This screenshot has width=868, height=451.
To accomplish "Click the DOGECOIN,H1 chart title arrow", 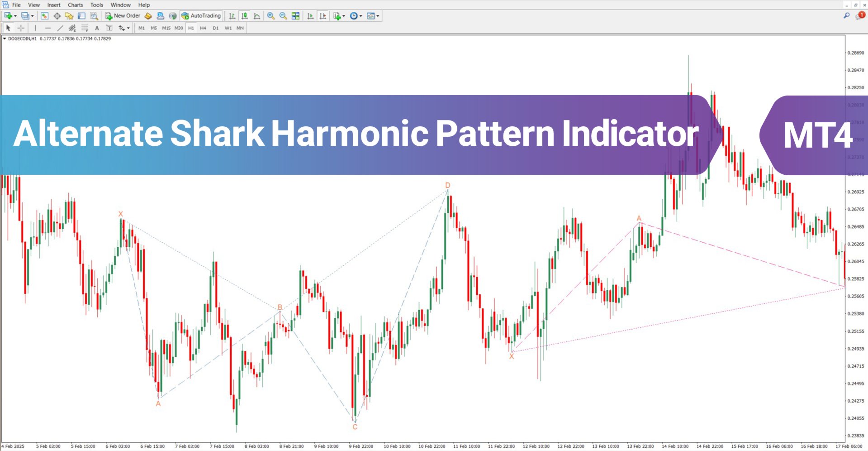I will click(x=5, y=38).
